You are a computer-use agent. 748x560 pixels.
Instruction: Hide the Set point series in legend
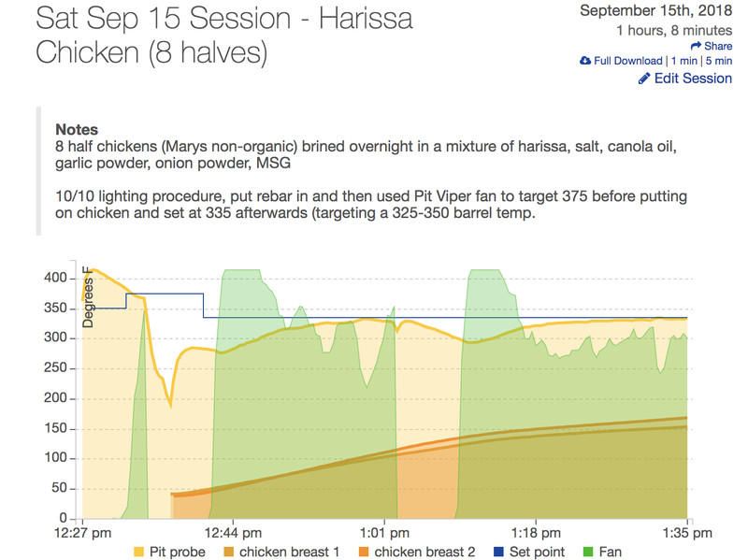(x=529, y=552)
